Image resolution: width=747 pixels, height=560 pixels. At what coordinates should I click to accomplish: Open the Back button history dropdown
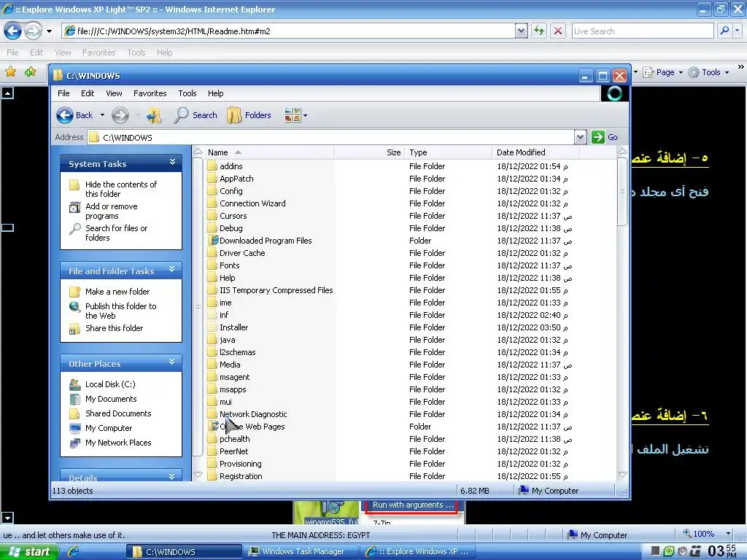102,115
